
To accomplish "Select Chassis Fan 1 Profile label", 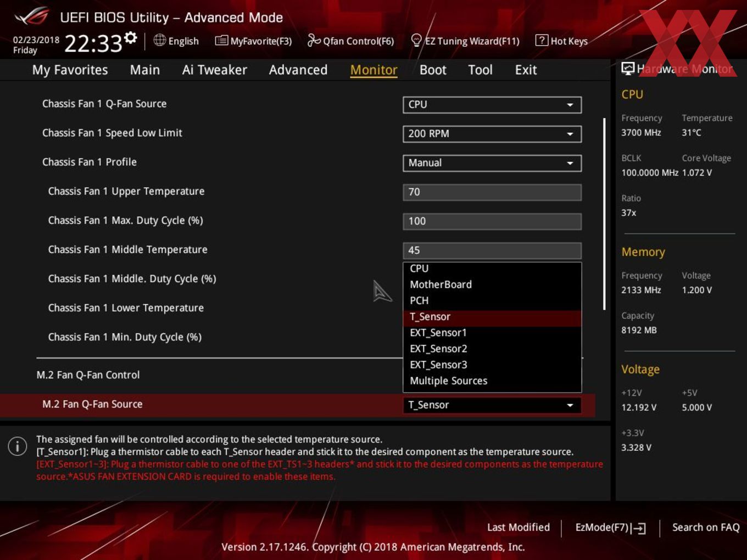I will point(90,162).
